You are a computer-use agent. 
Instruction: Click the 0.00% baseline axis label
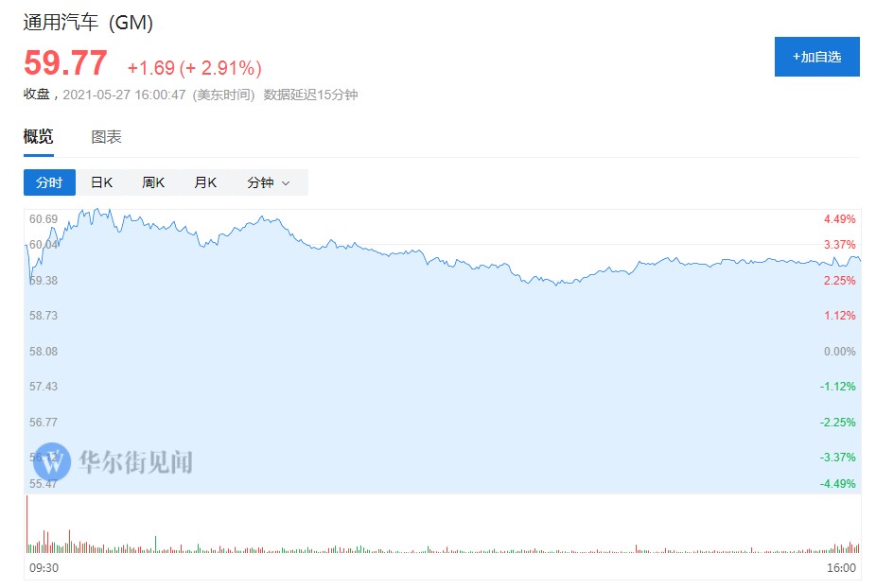[839, 352]
